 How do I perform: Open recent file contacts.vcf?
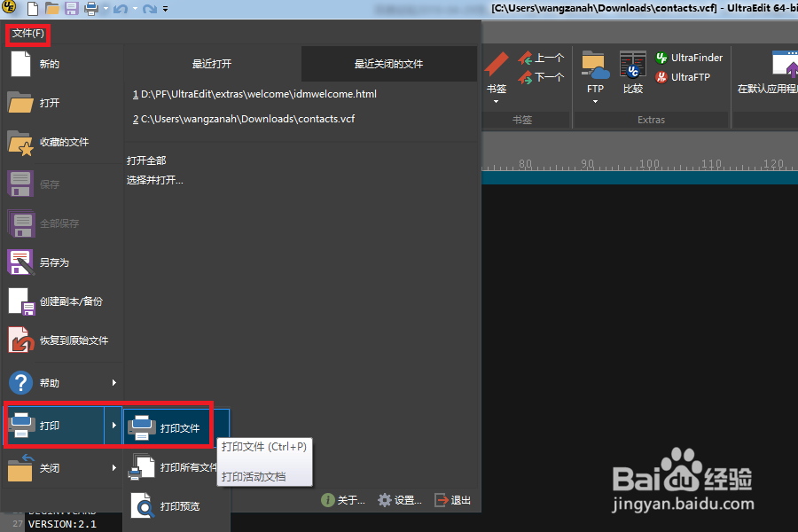pyautogui.click(x=244, y=119)
